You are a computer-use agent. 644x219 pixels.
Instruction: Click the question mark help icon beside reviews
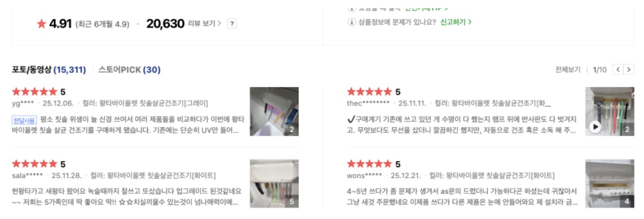[232, 24]
